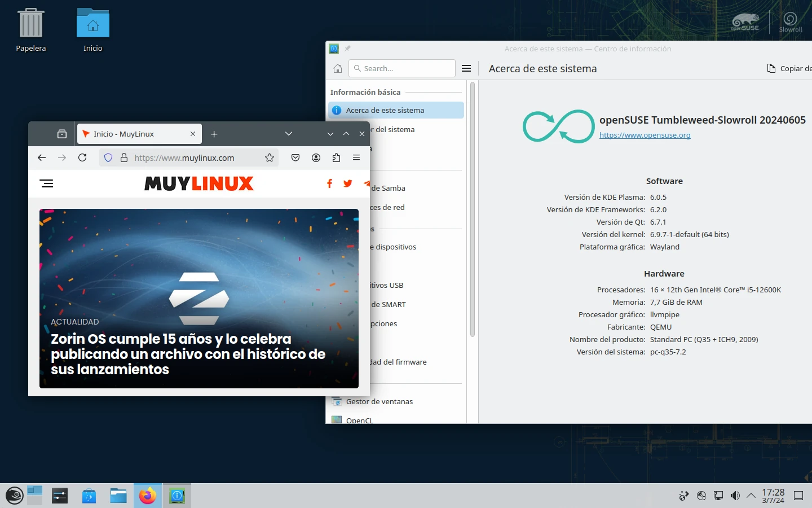
Task: Click the home icon beside the search field
Action: point(337,68)
